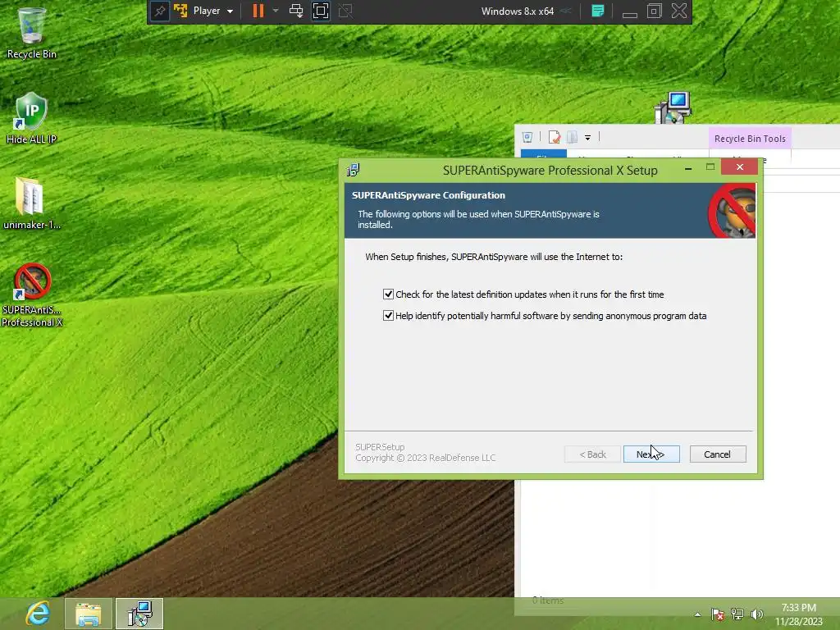Click Send Ctrl+Alt+Del icon in VMware toolbar
The image size is (840, 630).
(295, 11)
